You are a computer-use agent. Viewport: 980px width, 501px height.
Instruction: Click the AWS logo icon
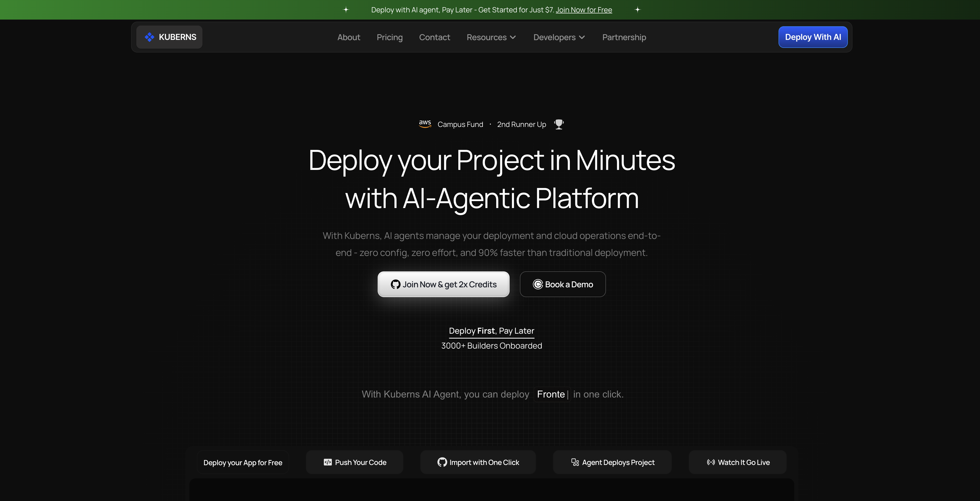pyautogui.click(x=425, y=124)
